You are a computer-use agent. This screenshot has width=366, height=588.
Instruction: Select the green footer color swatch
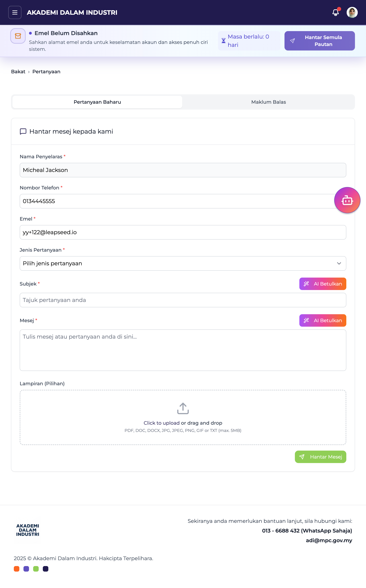36,569
